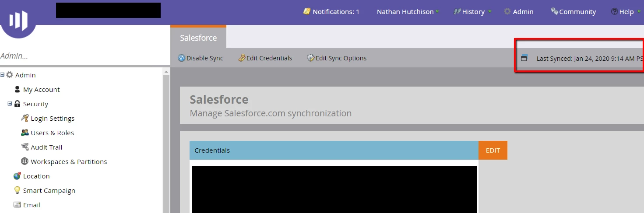The width and height of the screenshot is (644, 213).
Task: Click the Security padlock icon
Action: tap(18, 104)
